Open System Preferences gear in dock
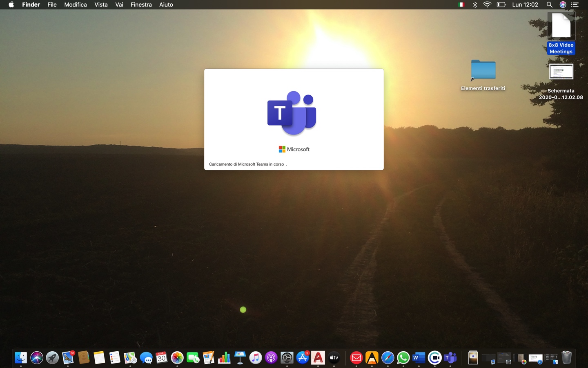 (x=287, y=358)
